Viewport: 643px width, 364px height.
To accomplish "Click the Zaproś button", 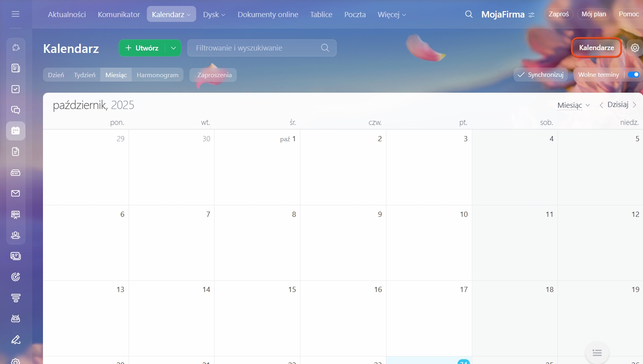I will click(x=558, y=14).
